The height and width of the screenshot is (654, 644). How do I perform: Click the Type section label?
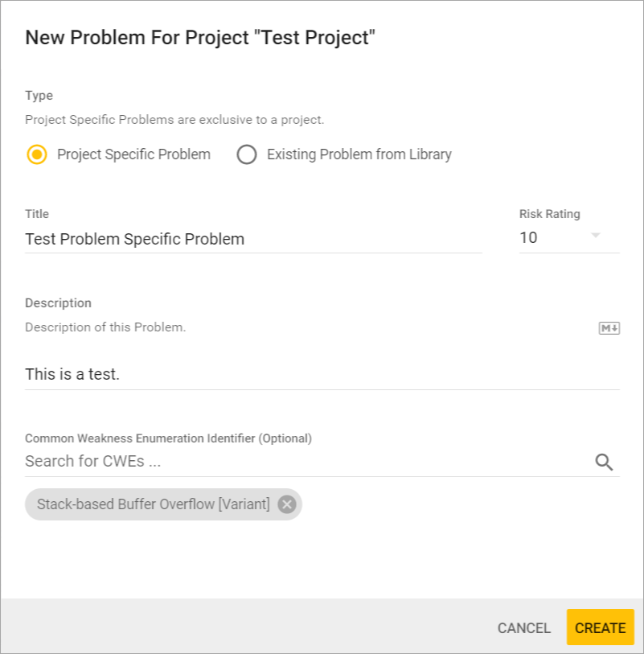tap(39, 96)
